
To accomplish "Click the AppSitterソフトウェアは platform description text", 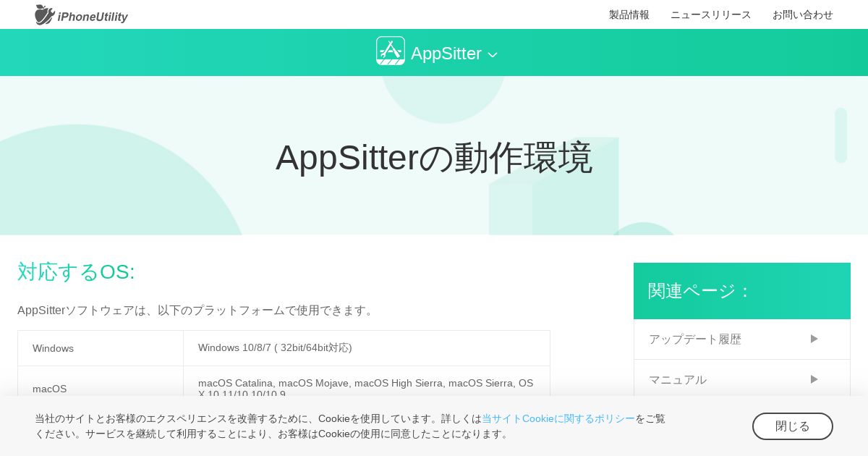I will pyautogui.click(x=197, y=311).
